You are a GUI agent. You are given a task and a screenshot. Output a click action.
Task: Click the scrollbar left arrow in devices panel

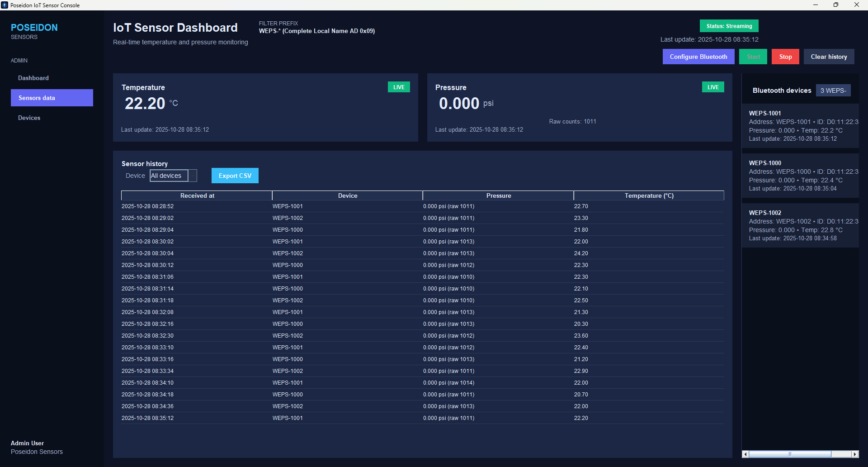(745, 454)
